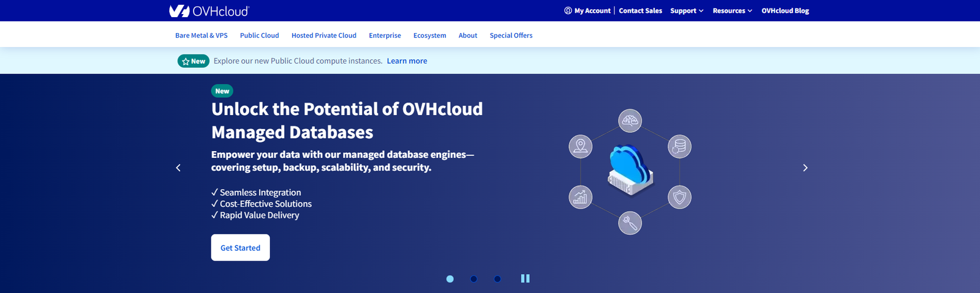Click the wrench tool icon in illustration

click(x=630, y=223)
